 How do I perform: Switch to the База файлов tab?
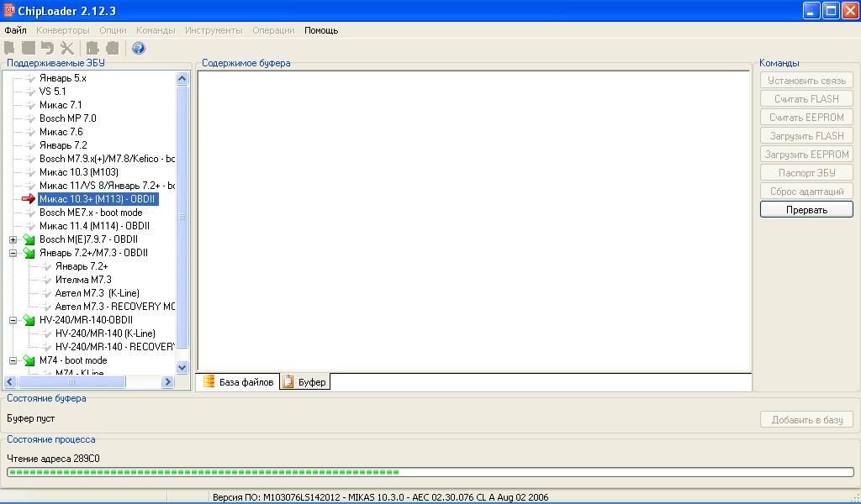pos(238,381)
